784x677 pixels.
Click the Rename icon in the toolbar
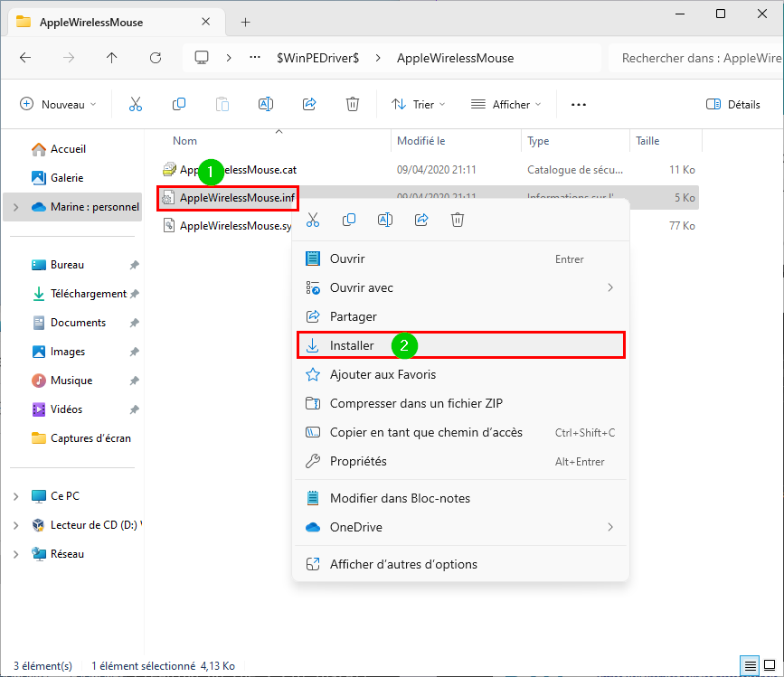pyautogui.click(x=266, y=105)
